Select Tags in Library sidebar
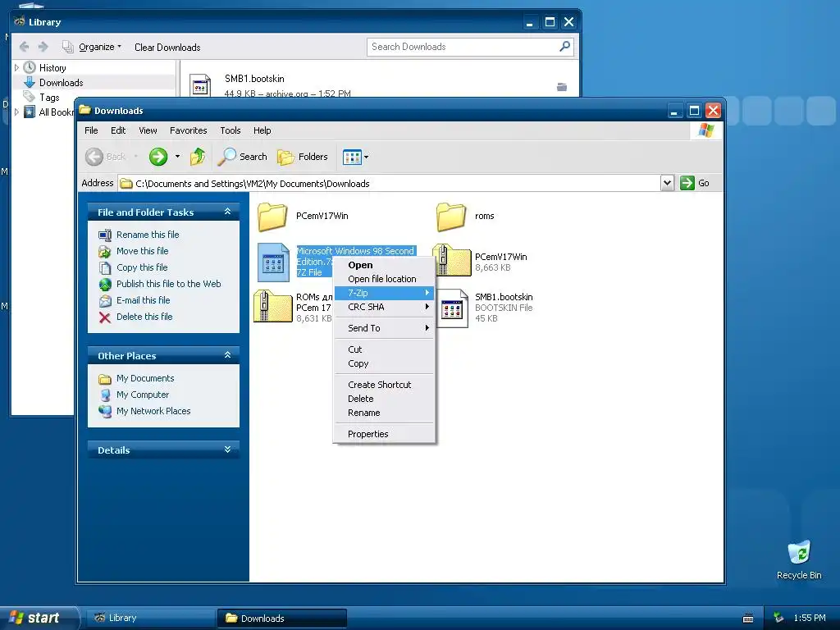The image size is (840, 630). click(49, 98)
